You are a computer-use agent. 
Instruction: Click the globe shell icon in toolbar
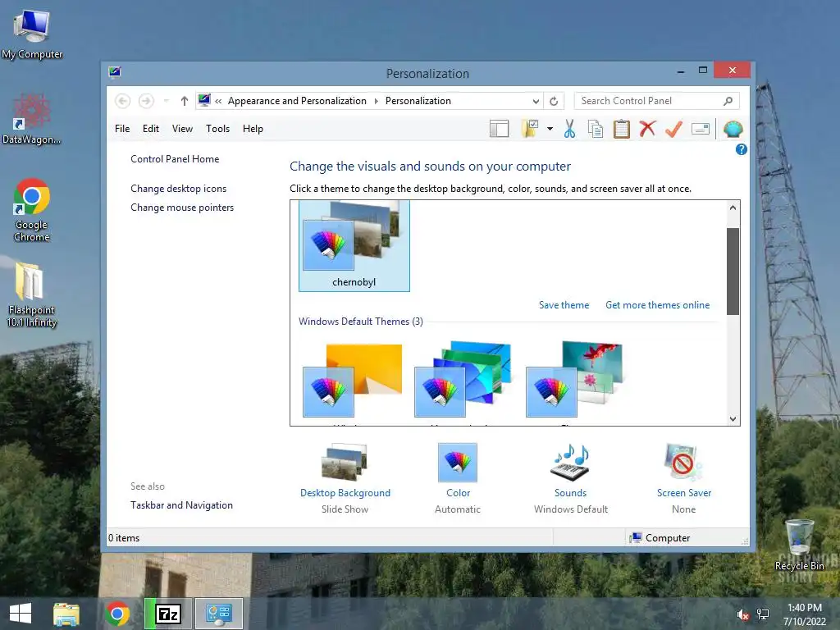(733, 129)
